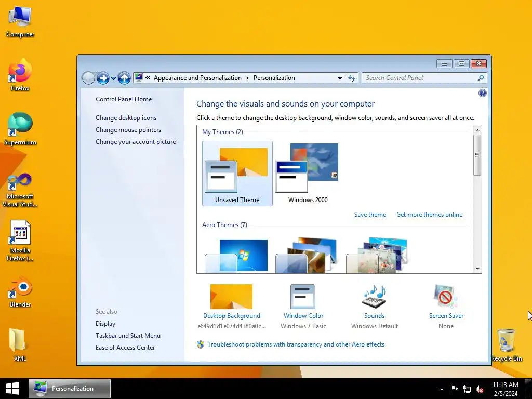This screenshot has width=532, height=399.
Task: Open the Display link under See also
Action: pos(105,323)
